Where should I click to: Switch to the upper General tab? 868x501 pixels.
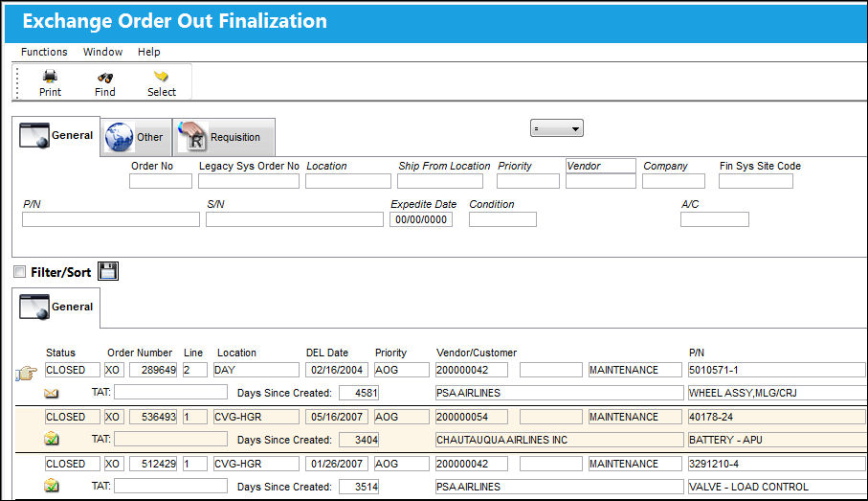[x=56, y=136]
